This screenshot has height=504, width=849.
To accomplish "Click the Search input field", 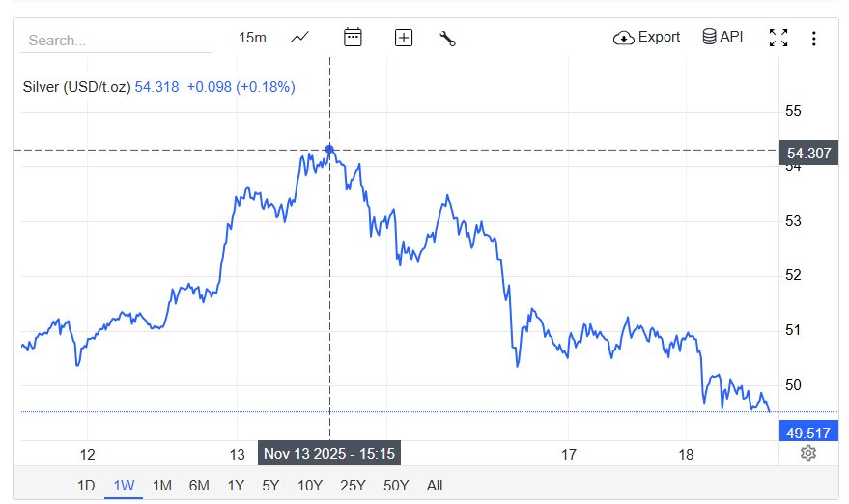I will pyautogui.click(x=116, y=41).
